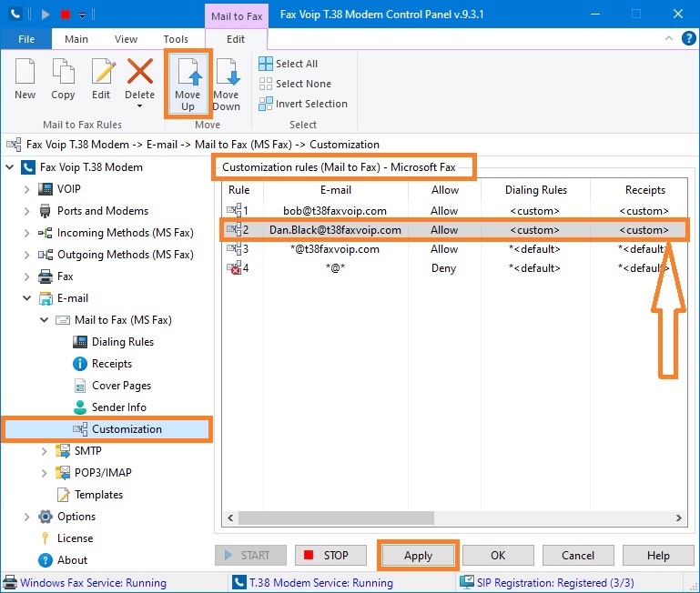Expand the Ports and Modems node
700x593 pixels.
click(x=26, y=211)
